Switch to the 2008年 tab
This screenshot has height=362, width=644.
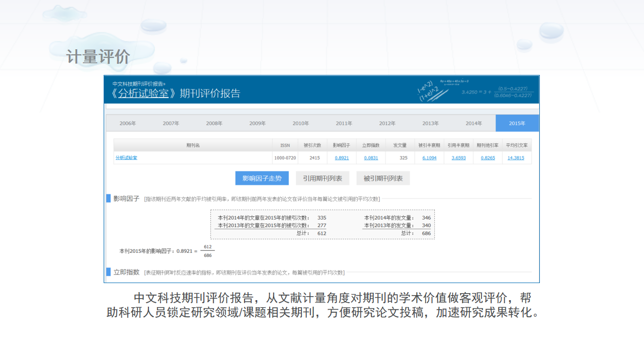tap(214, 123)
